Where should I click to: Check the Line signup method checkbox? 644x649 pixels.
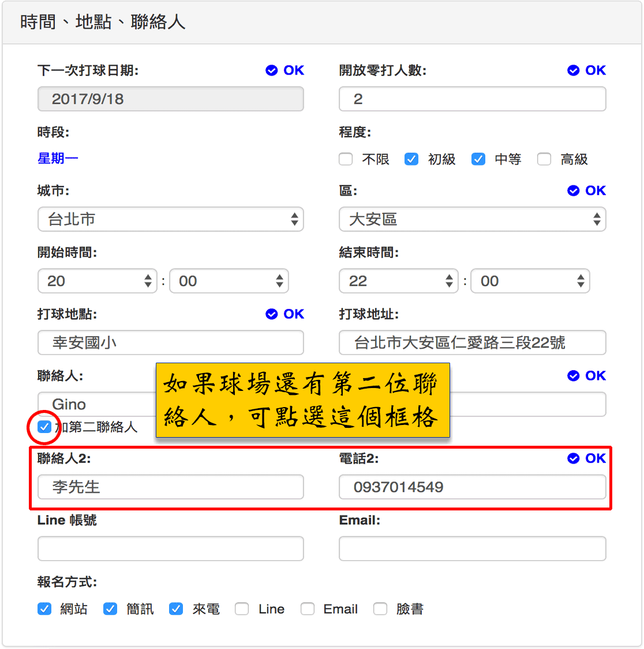(x=242, y=609)
